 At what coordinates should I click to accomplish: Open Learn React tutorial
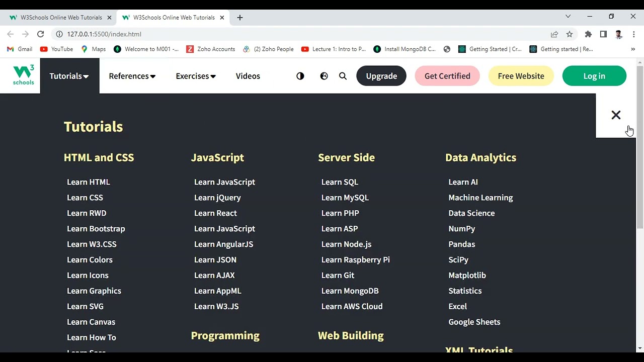point(215,213)
